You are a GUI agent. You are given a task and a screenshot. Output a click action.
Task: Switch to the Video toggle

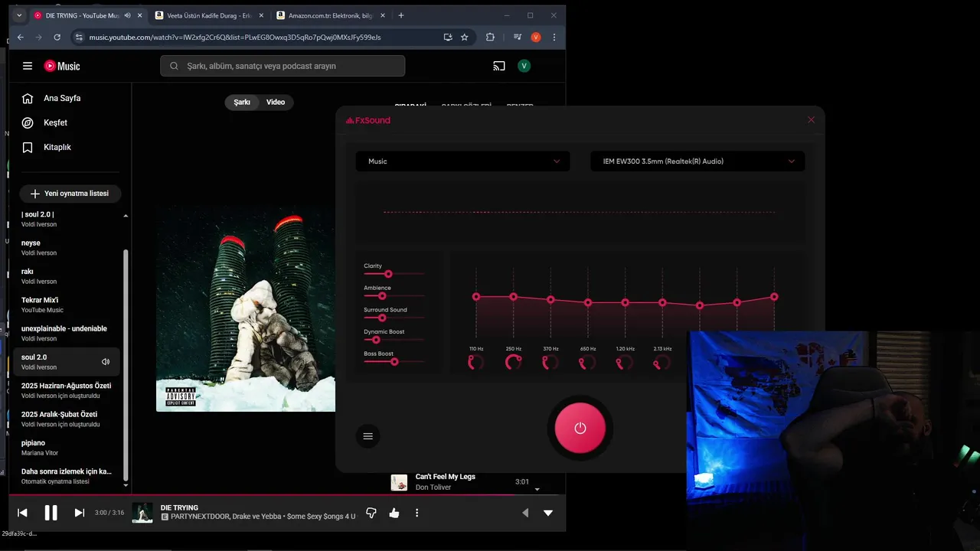coord(276,102)
